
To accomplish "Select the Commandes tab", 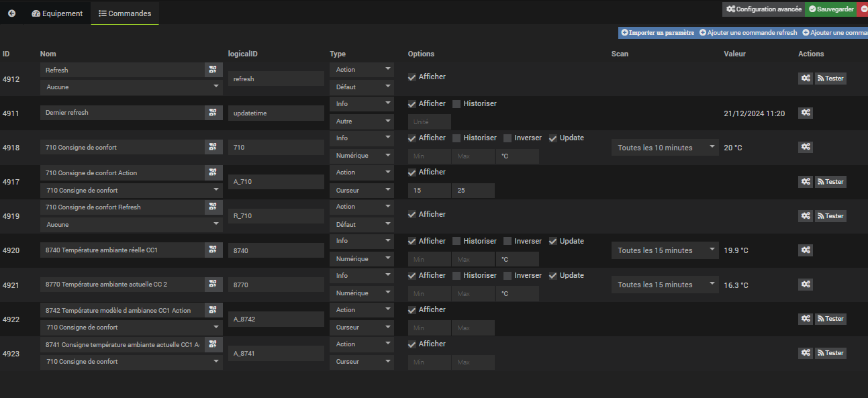I will pos(125,13).
